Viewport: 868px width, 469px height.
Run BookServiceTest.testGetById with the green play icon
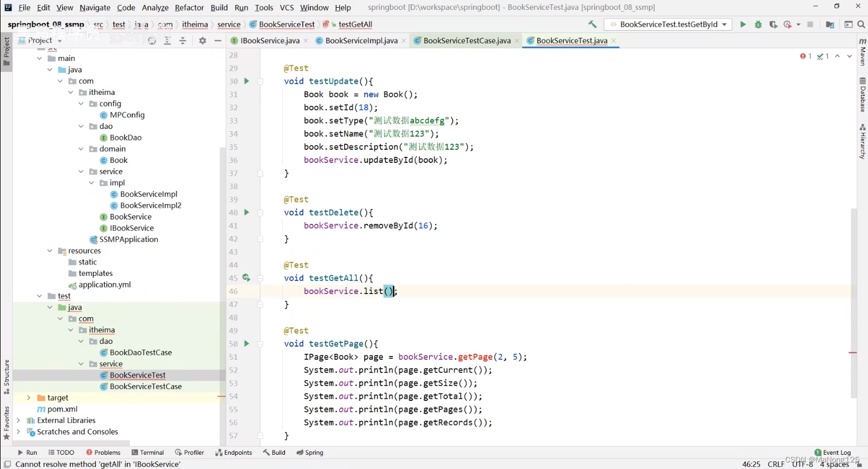(743, 24)
